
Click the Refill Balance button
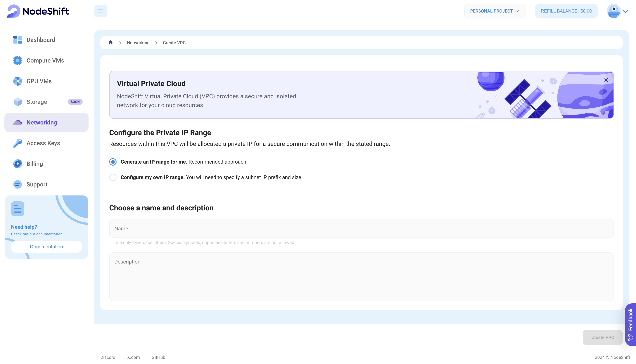[x=566, y=11]
